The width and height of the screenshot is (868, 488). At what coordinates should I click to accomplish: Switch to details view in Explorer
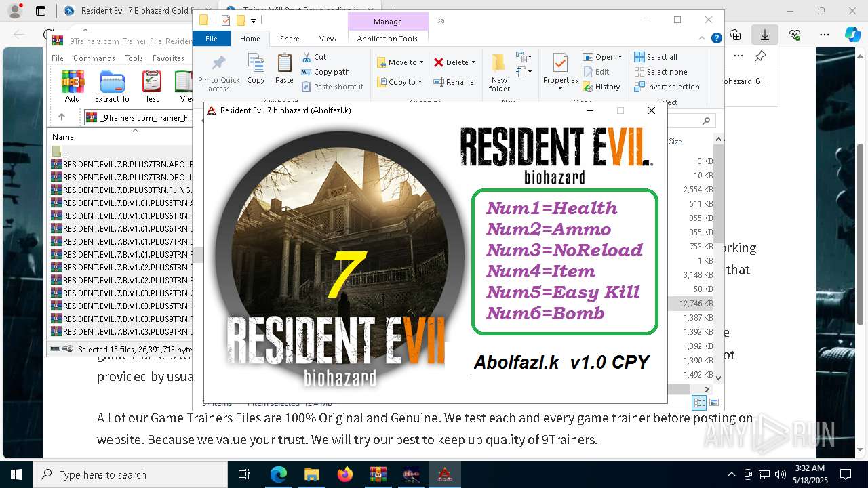699,403
